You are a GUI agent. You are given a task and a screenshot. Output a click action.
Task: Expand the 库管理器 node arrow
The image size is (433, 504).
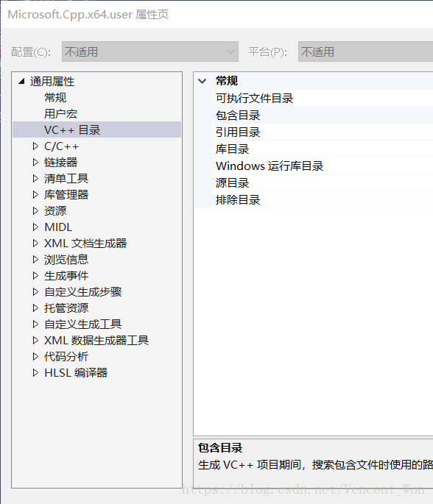tap(35, 194)
